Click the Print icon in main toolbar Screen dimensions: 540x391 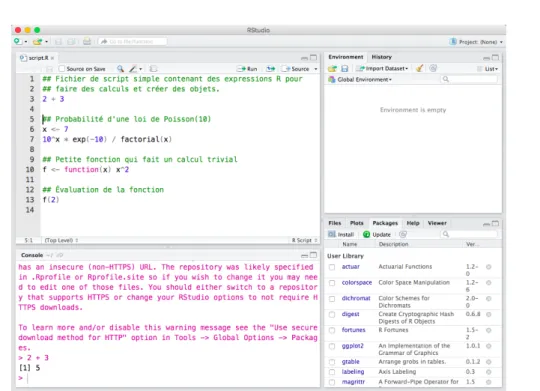(87, 42)
